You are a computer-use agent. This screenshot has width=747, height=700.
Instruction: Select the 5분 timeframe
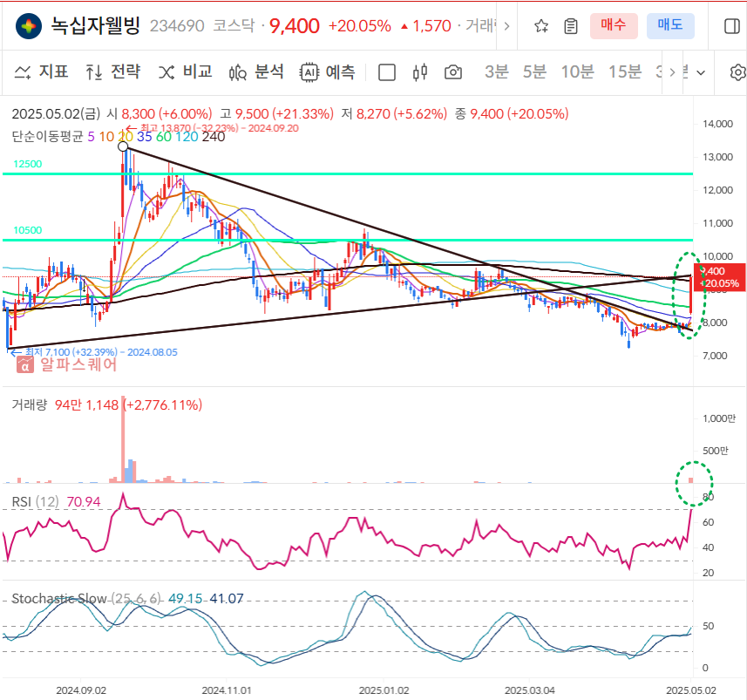coord(534,72)
